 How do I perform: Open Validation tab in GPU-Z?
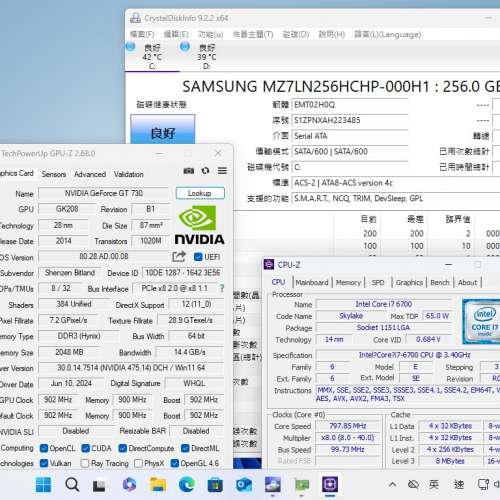pos(129,174)
